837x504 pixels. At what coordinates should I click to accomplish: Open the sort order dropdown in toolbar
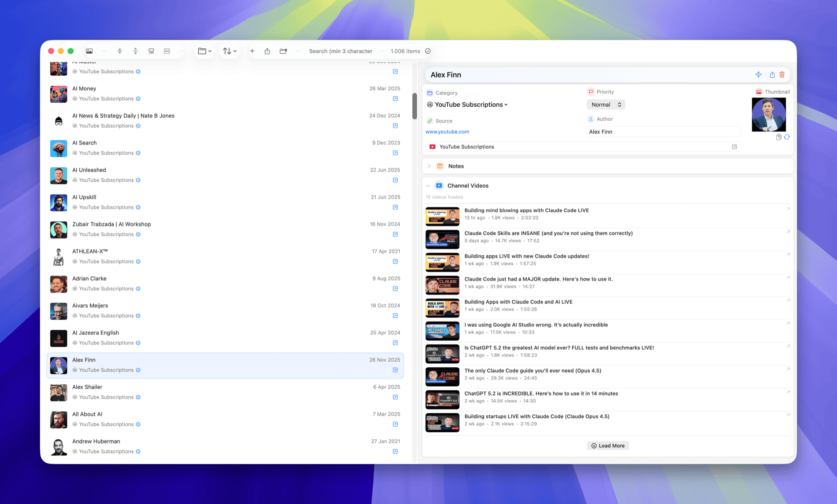click(x=230, y=51)
